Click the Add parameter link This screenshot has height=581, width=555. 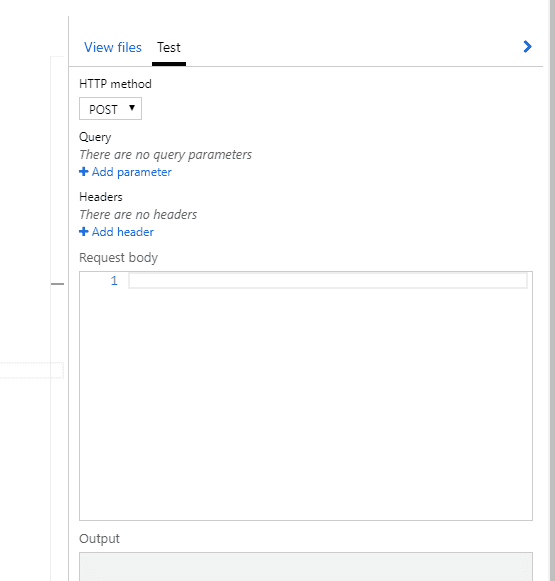coord(132,172)
